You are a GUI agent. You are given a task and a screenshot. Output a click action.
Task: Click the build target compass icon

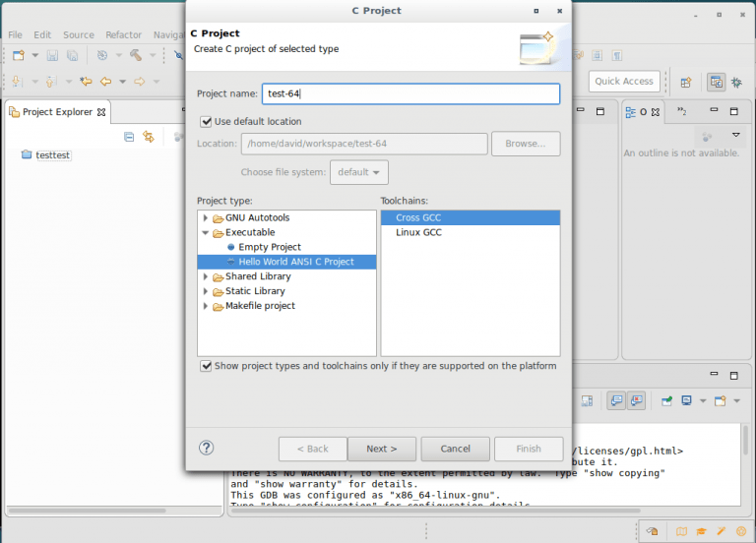(x=102, y=55)
